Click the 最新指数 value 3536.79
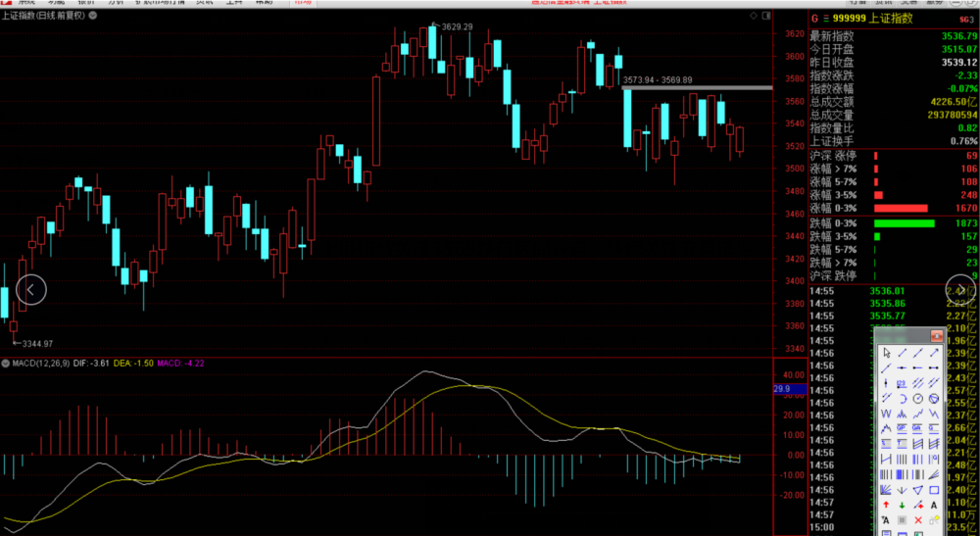Screen dimensions: 980x536 pyautogui.click(x=958, y=36)
